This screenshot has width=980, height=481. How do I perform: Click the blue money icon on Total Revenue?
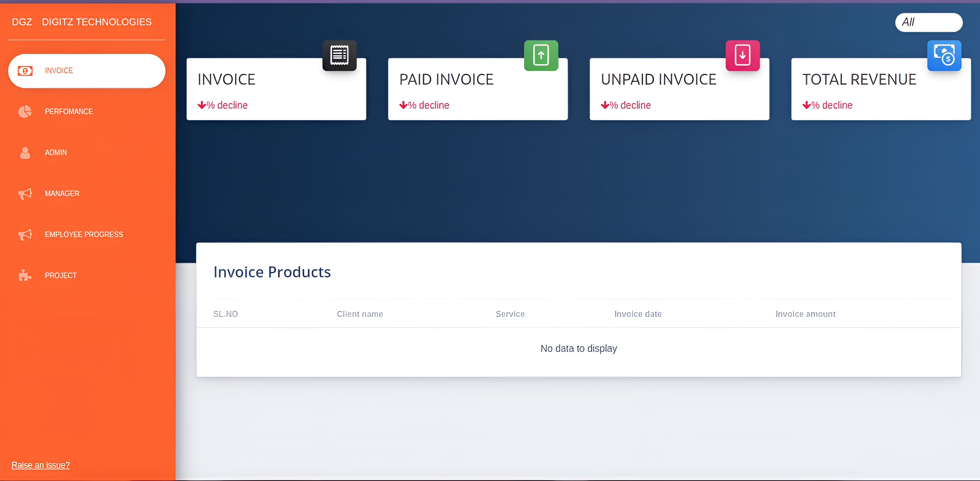pyautogui.click(x=944, y=56)
